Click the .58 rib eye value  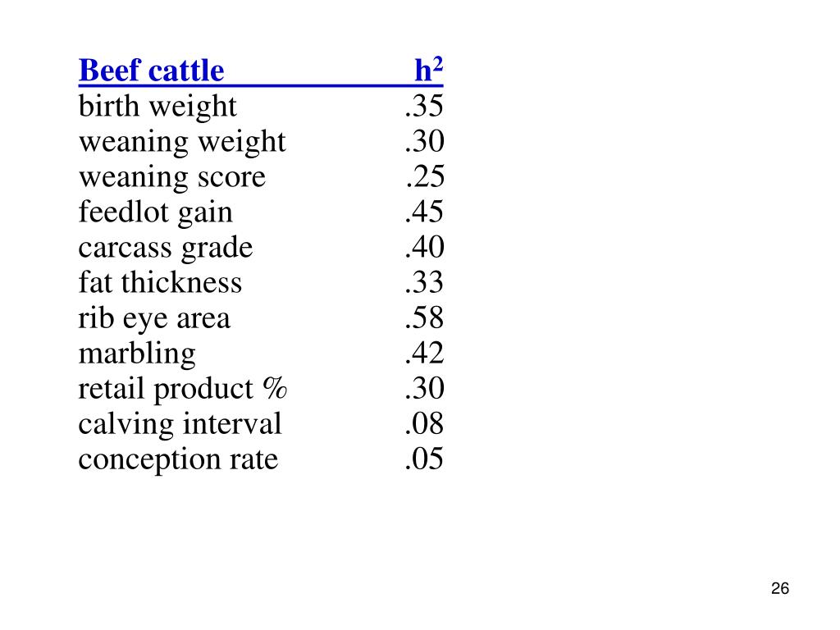point(424,317)
